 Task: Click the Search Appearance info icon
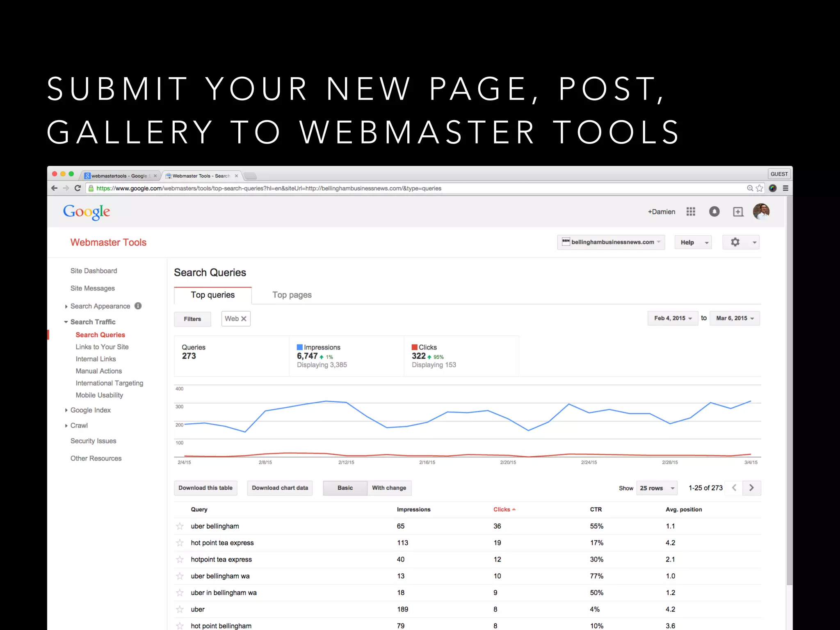coord(138,306)
